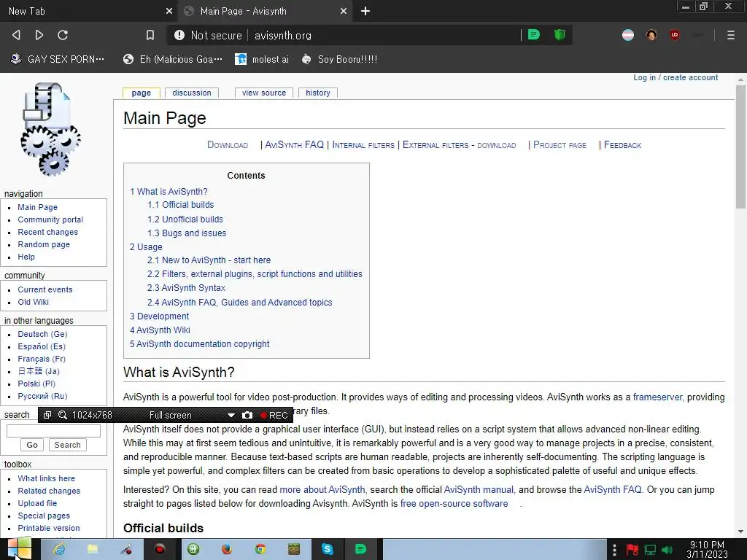Screen dimensions: 747x560
Task: Open the green shield icon in address bar
Action: [560, 34]
